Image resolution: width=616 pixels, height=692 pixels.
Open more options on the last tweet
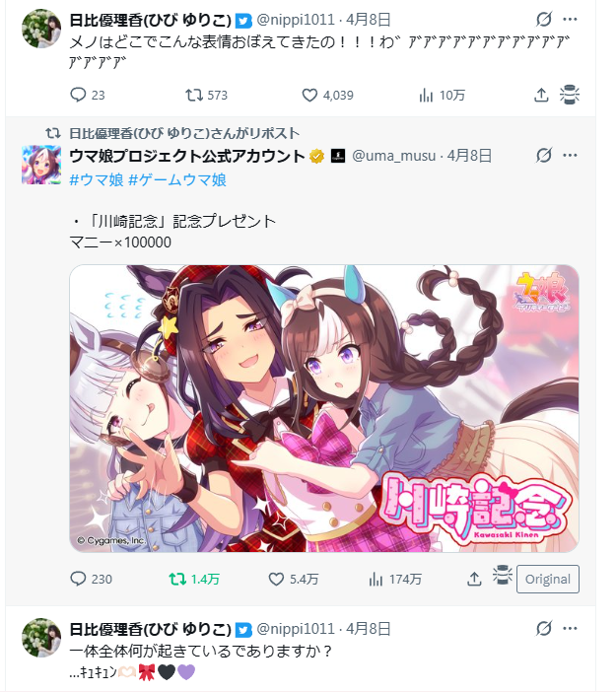click(570, 628)
